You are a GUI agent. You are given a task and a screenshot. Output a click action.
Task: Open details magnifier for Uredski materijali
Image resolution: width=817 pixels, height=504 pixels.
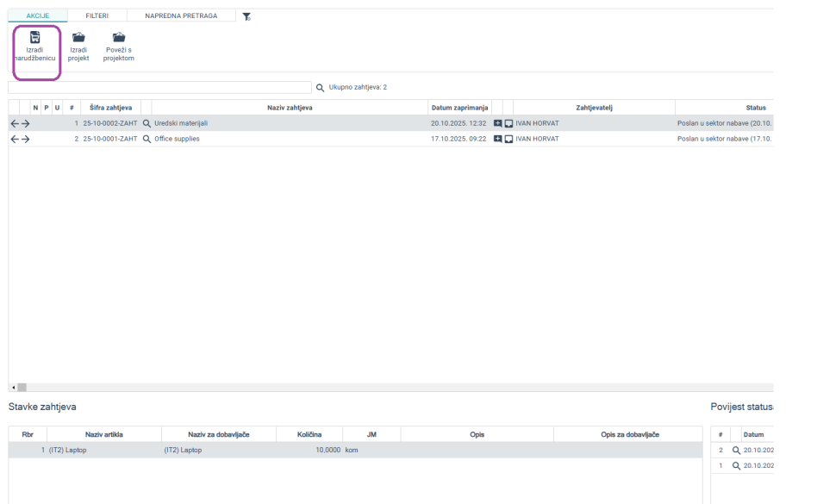tap(147, 123)
